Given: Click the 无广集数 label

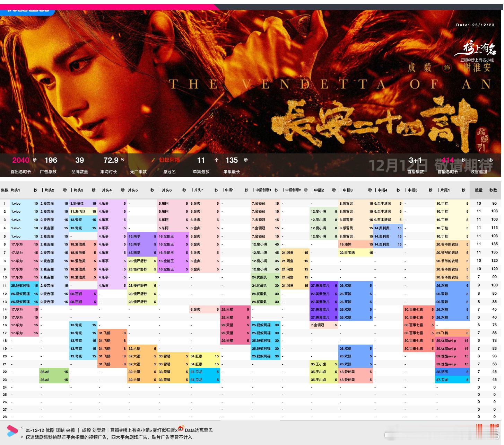Looking at the screenshot, I should [x=138, y=172].
